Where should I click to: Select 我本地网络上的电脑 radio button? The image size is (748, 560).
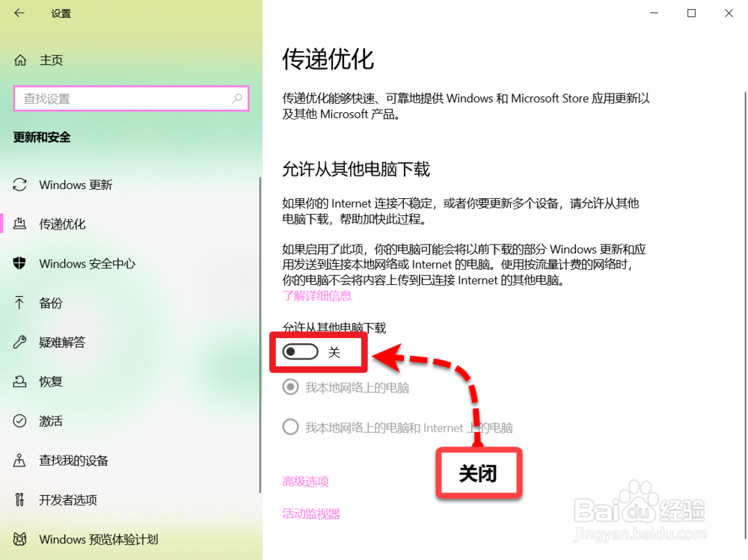coord(290,387)
